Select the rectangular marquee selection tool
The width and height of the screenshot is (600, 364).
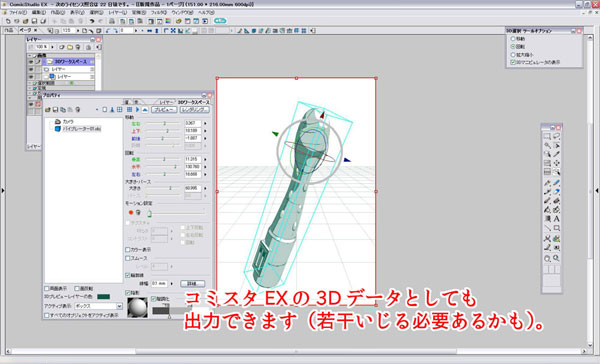point(547,136)
